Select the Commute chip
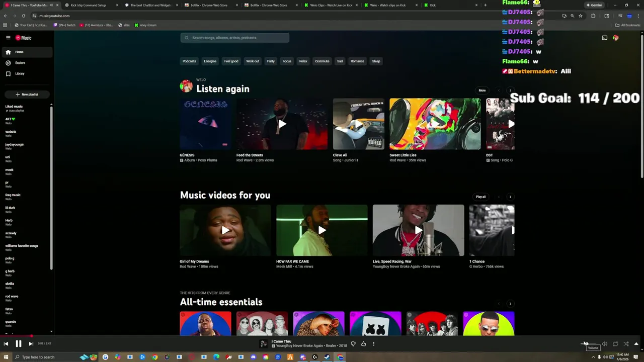 [x=322, y=61]
